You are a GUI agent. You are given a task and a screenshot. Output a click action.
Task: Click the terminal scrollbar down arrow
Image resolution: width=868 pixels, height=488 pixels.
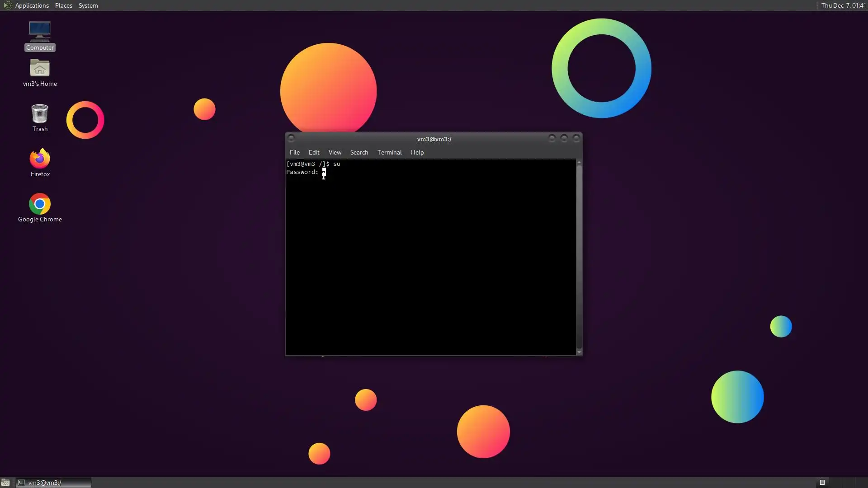(x=579, y=352)
